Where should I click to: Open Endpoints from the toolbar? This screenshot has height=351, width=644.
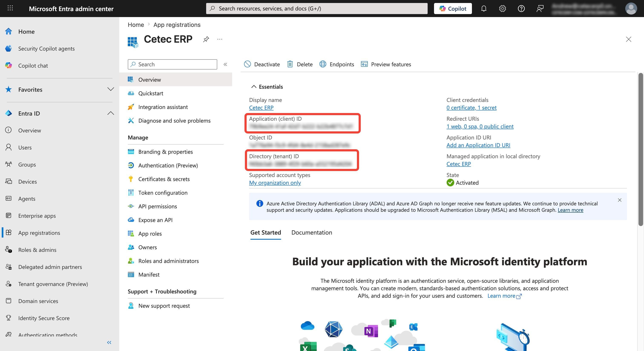[x=336, y=64]
